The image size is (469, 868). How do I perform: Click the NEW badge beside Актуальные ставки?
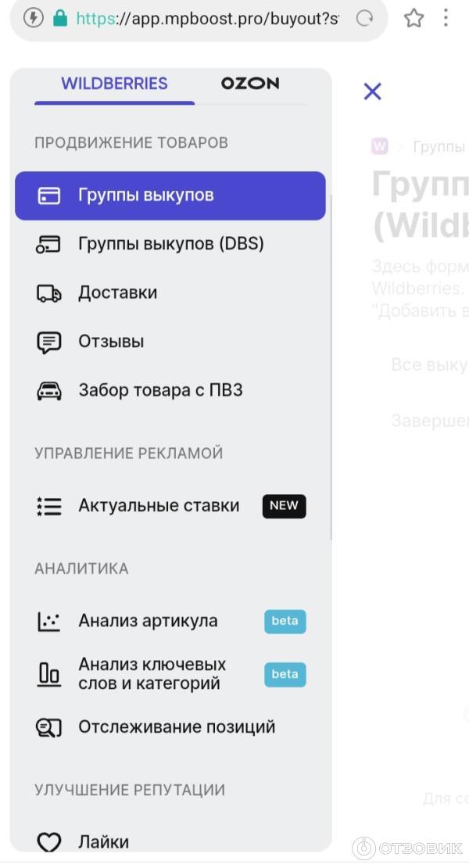pos(284,506)
